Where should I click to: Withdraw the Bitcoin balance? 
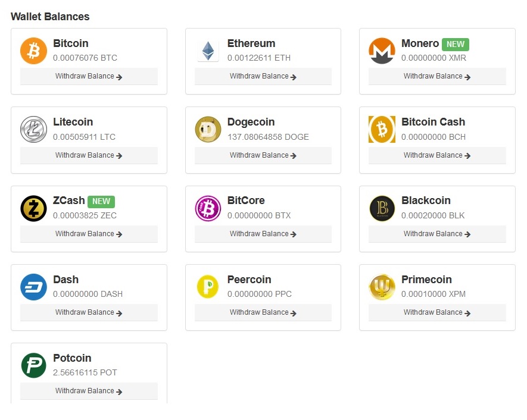click(89, 76)
